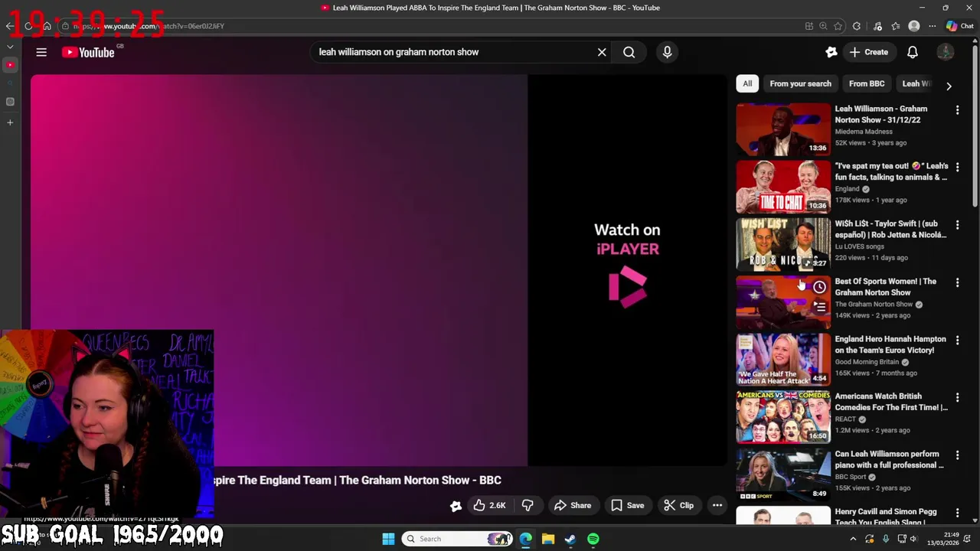
Task: Open the media control music icon
Action: [x=877, y=26]
